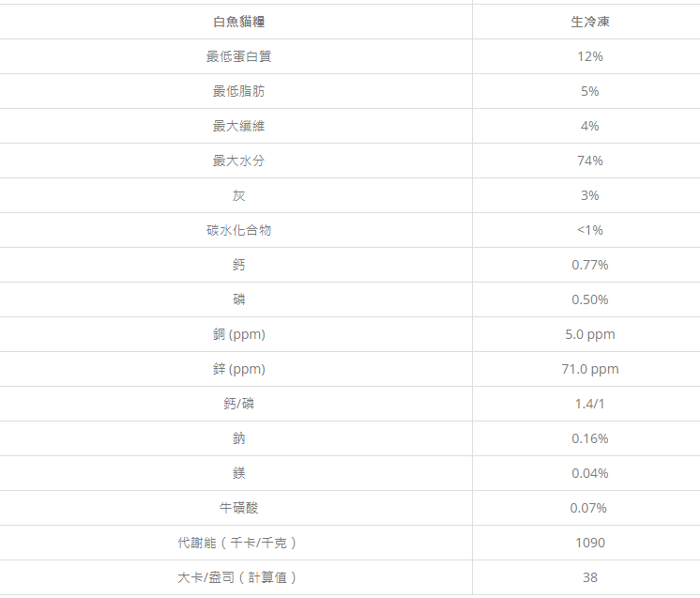Image resolution: width=700 pixels, height=598 pixels.
Task: Click the 0.77% calcium value
Action: (x=589, y=265)
